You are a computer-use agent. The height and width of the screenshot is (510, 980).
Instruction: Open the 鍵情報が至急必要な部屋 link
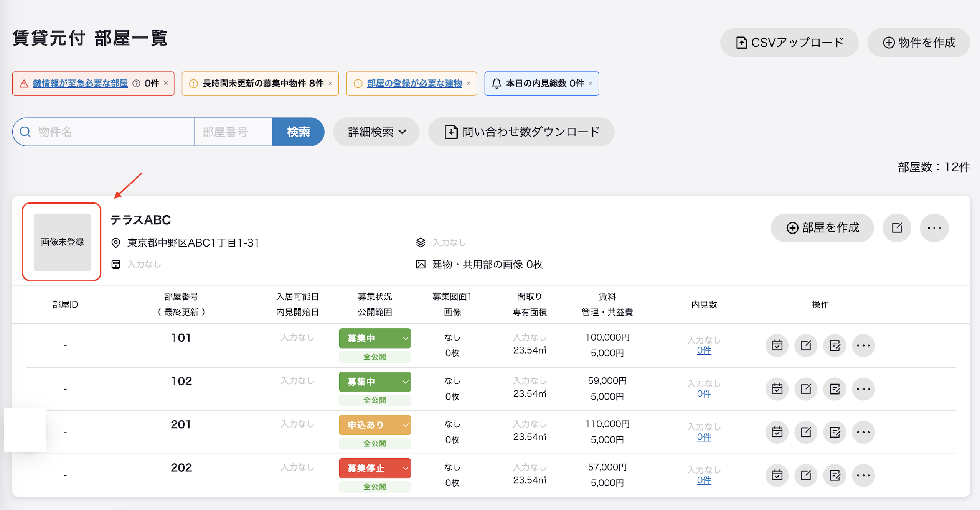(80, 83)
